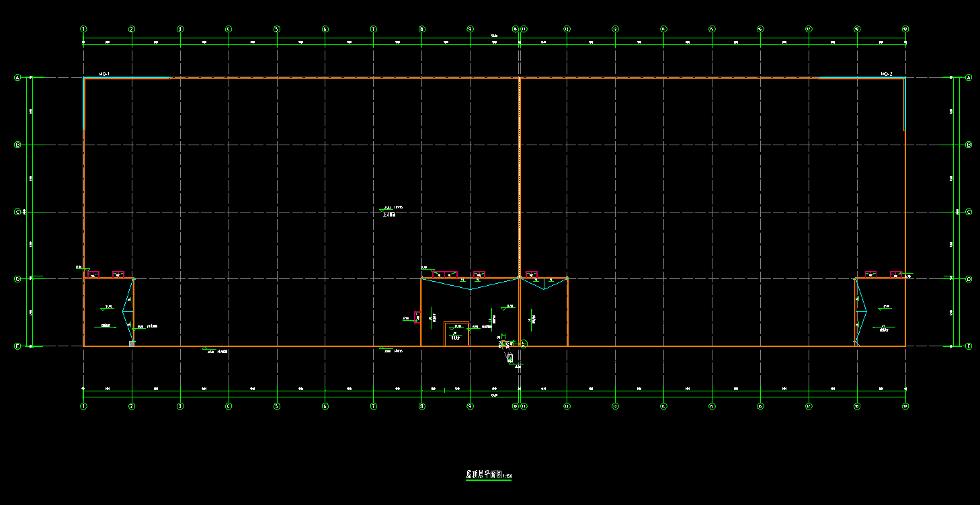Click axis bubble E on left side
The image size is (980, 505).
[17, 346]
